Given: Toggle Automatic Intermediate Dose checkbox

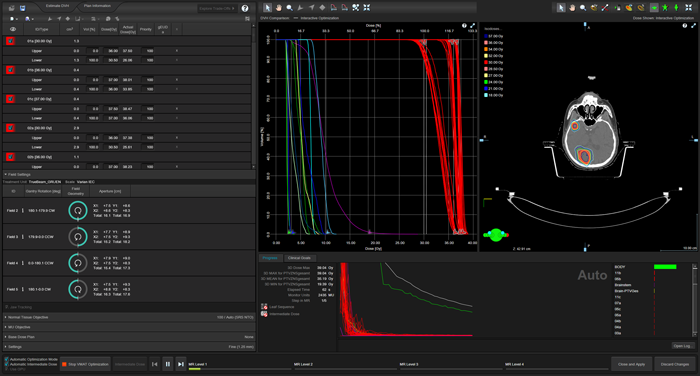Looking at the screenshot, I should pyautogui.click(x=6, y=364).
